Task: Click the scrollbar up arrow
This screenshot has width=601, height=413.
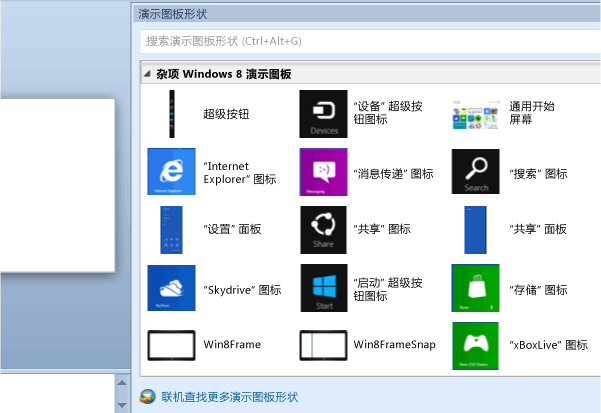Action: point(122,382)
